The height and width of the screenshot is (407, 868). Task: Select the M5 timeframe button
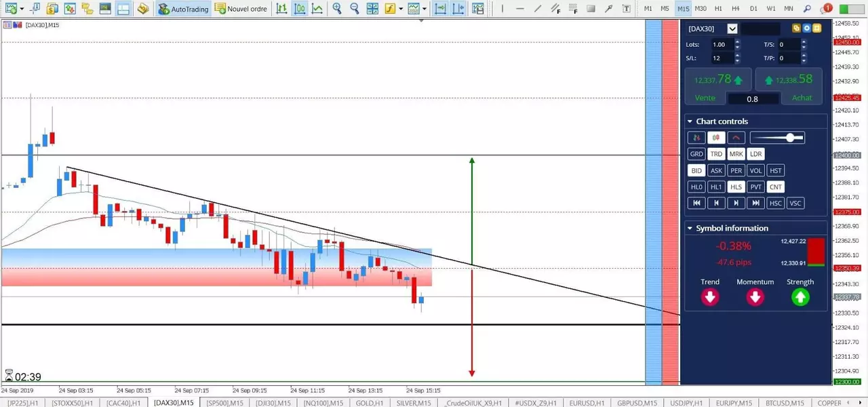tap(665, 9)
